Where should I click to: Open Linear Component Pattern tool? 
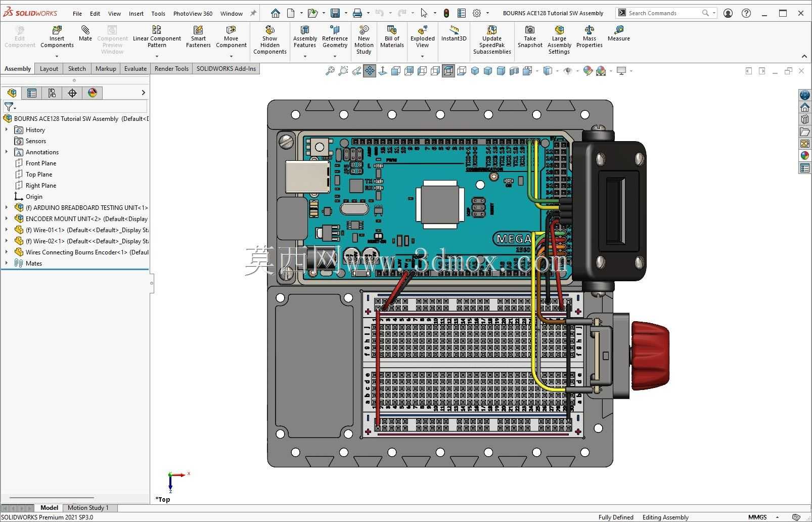click(x=157, y=36)
